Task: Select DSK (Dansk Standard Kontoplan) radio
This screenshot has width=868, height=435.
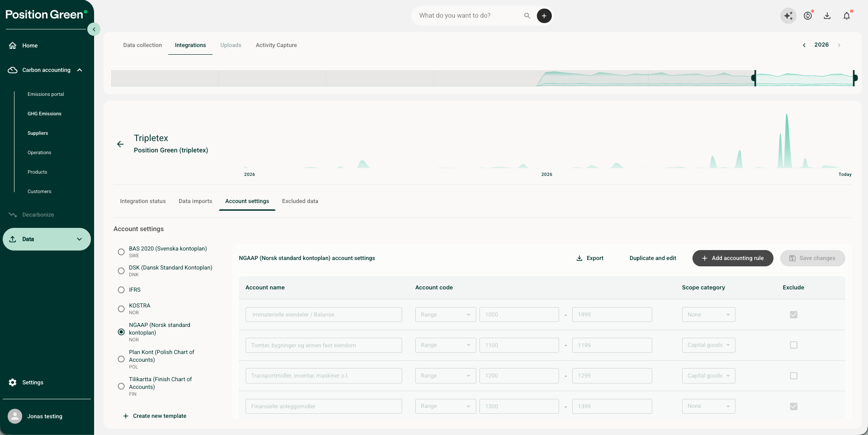Action: 121,271
